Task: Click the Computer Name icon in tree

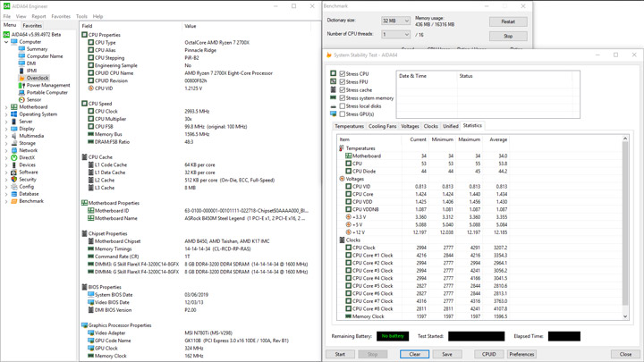Action: (21, 56)
